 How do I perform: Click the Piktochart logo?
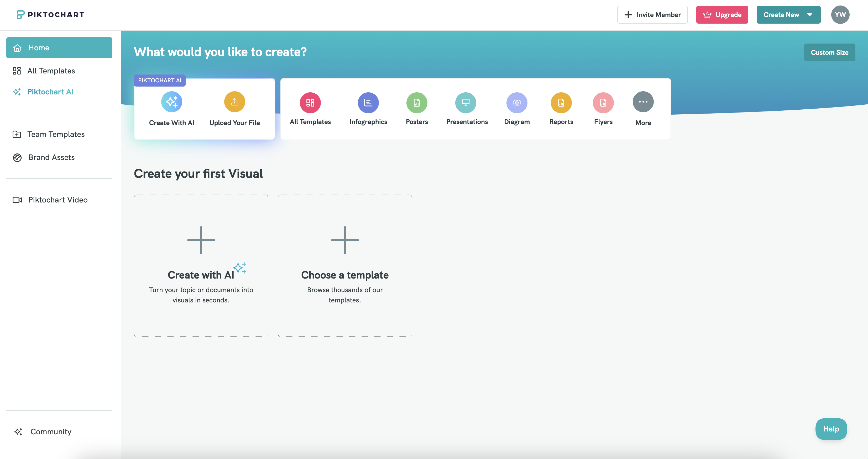coord(51,14)
